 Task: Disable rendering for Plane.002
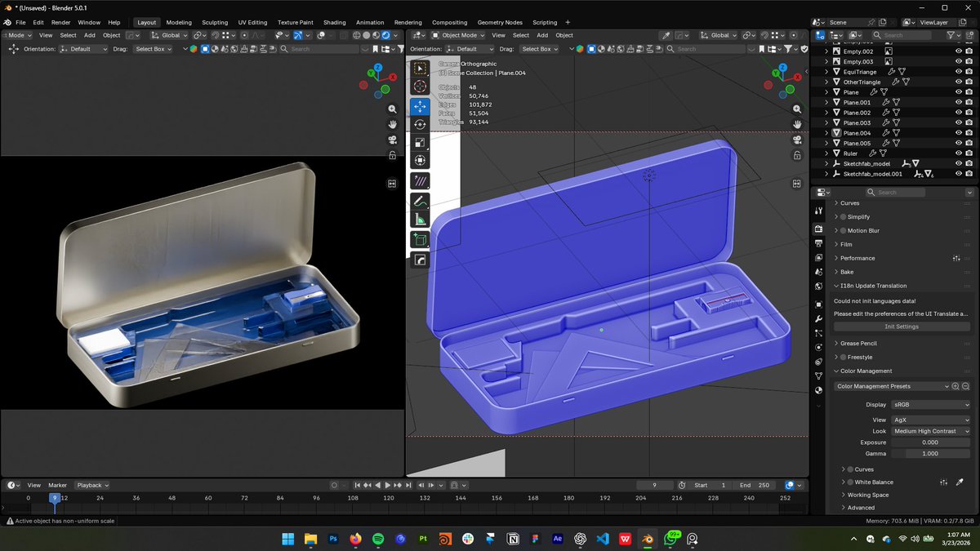(x=969, y=113)
